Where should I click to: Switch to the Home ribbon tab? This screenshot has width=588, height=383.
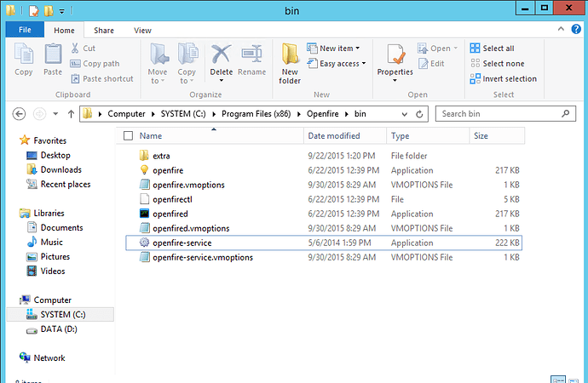coord(64,31)
